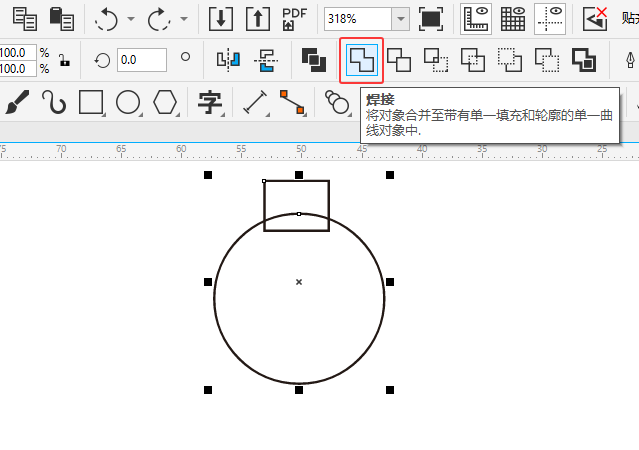
Task: Select the Ellipse tool
Action: click(128, 102)
